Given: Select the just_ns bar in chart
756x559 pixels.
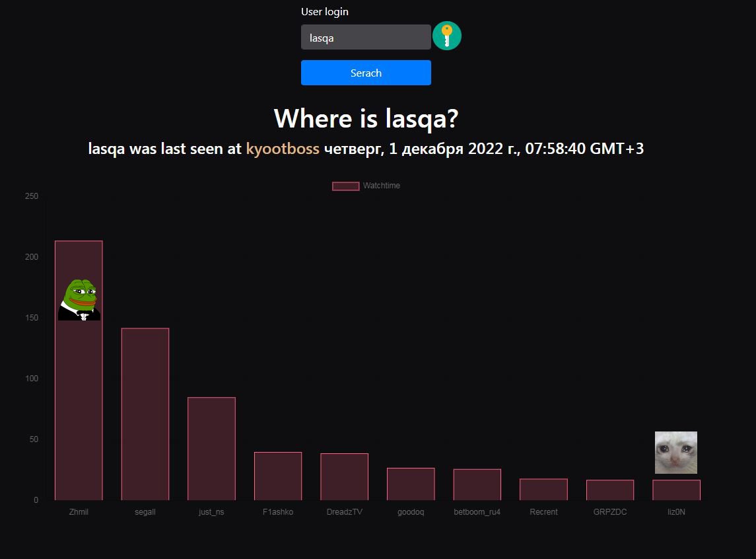Looking at the screenshot, I should pyautogui.click(x=211, y=448).
